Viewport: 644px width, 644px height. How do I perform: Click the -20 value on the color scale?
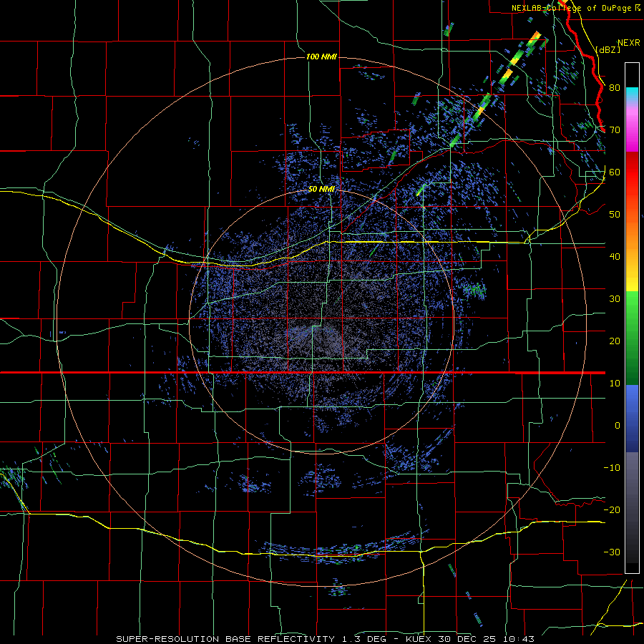[612, 509]
